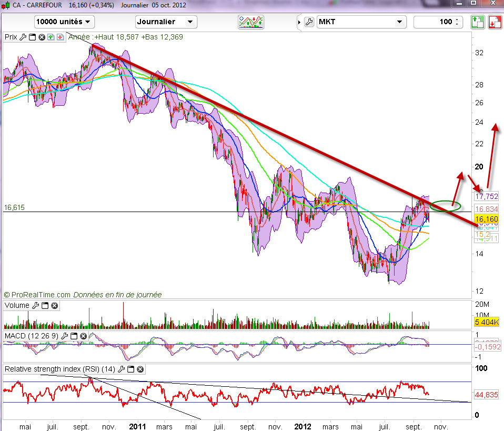The height and width of the screenshot is (431, 504).
Task: Open MACD indicator settings wrench
Action: click(x=65, y=335)
